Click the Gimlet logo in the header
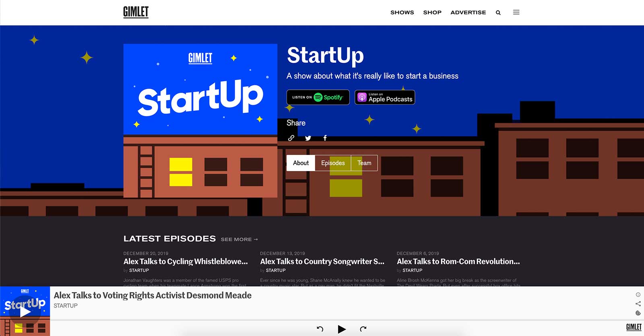The image size is (644, 336). (136, 12)
